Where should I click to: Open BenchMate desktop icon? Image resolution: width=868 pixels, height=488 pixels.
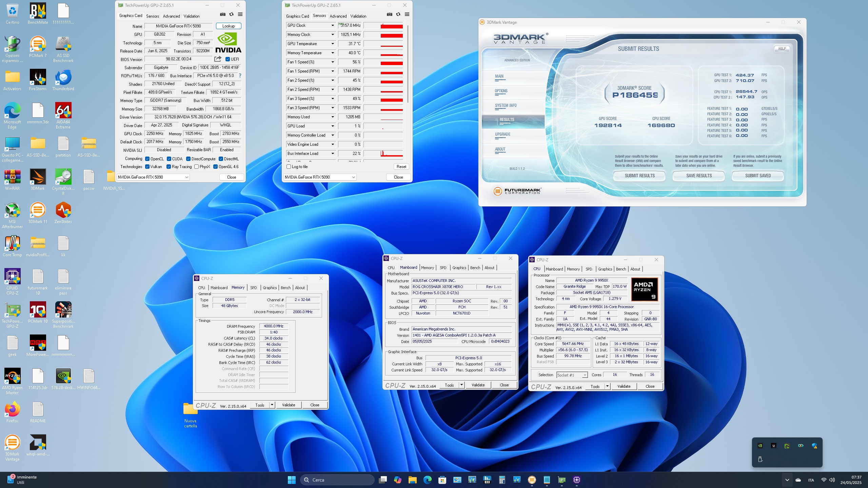pyautogui.click(x=38, y=14)
